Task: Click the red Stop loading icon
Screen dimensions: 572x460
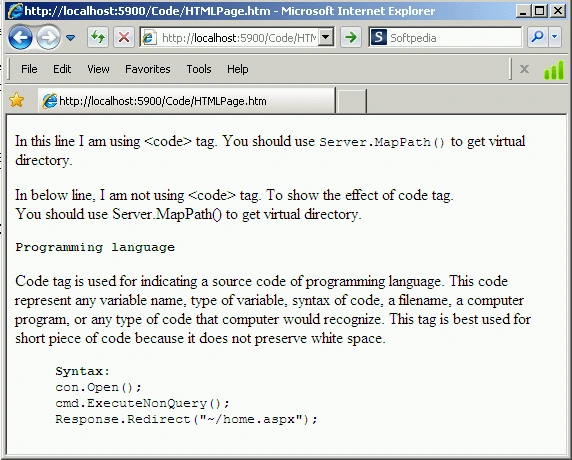Action: tap(124, 37)
